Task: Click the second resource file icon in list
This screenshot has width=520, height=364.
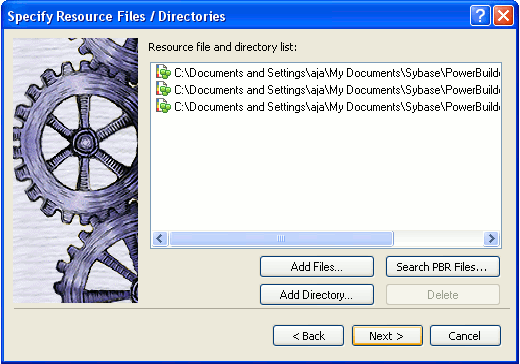Action: coord(163,89)
